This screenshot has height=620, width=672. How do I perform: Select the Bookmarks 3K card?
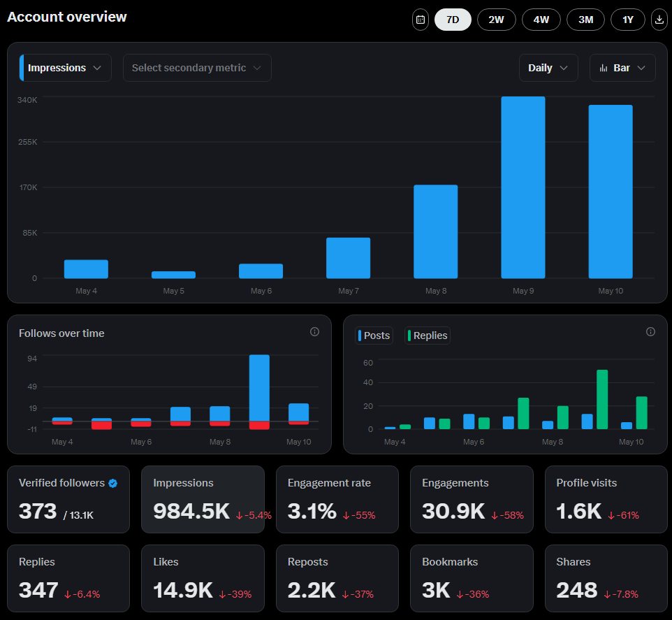pyautogui.click(x=472, y=578)
